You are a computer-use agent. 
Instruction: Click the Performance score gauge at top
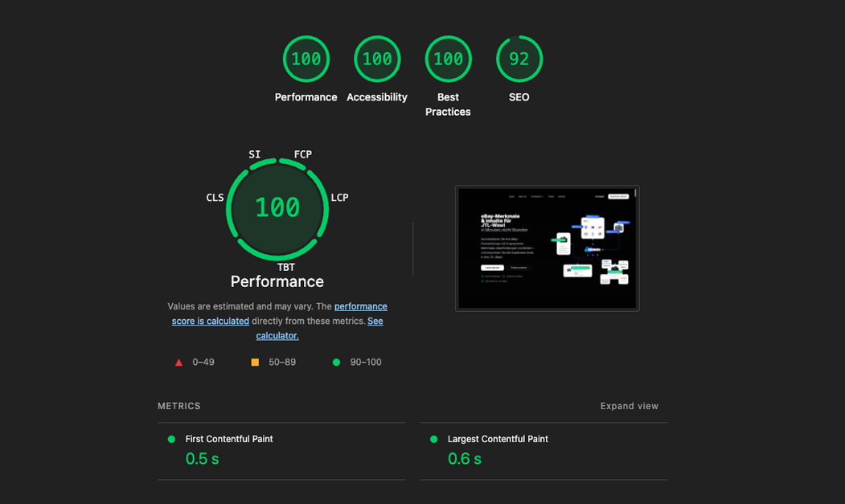(x=306, y=59)
